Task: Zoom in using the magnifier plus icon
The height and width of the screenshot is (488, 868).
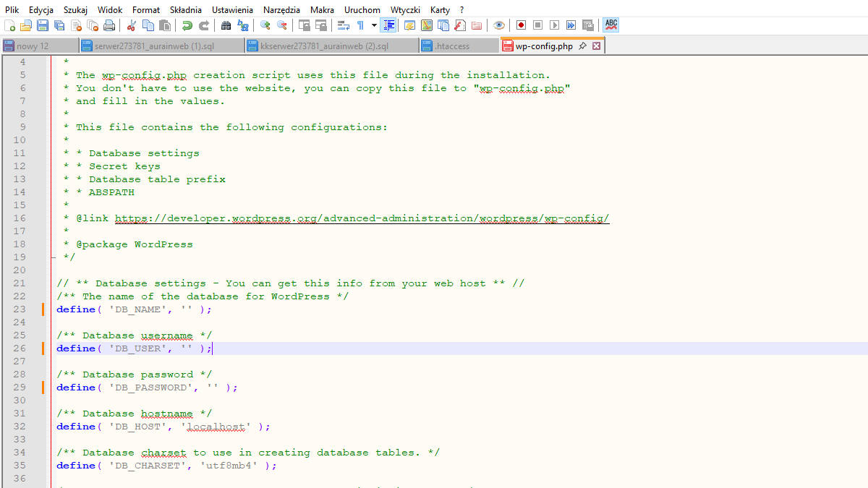Action: (265, 25)
